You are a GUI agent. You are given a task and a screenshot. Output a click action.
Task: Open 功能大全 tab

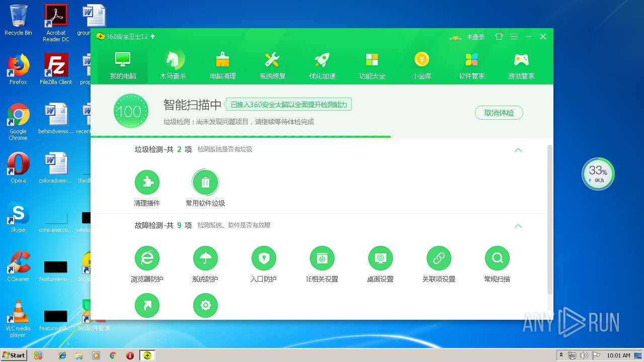(372, 65)
